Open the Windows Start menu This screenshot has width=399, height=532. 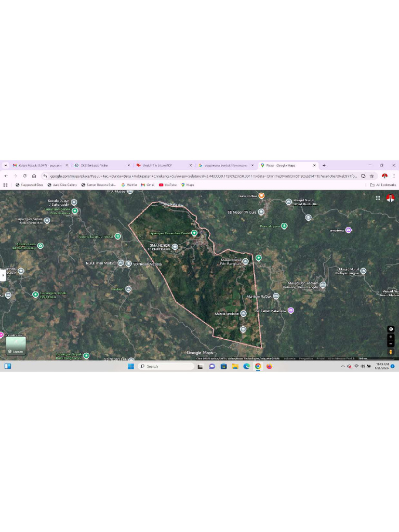coord(130,366)
